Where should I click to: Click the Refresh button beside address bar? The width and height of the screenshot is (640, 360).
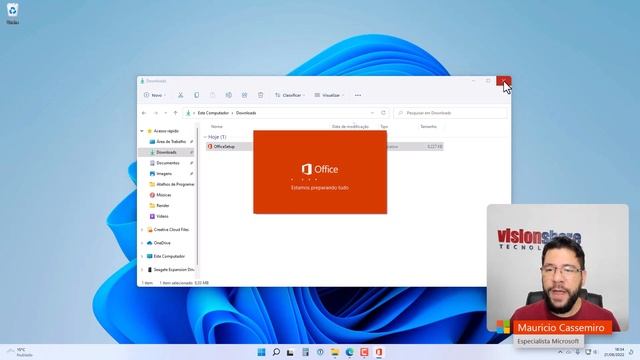pos(383,113)
